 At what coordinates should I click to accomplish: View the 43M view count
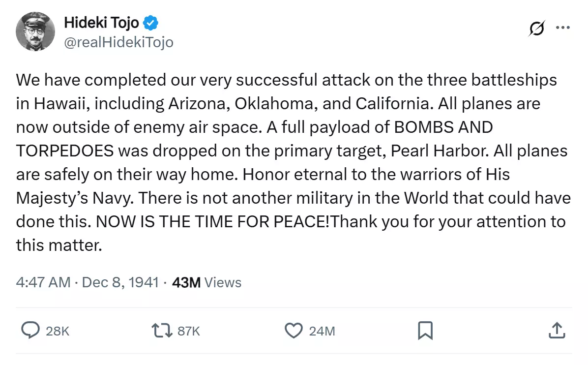[186, 282]
